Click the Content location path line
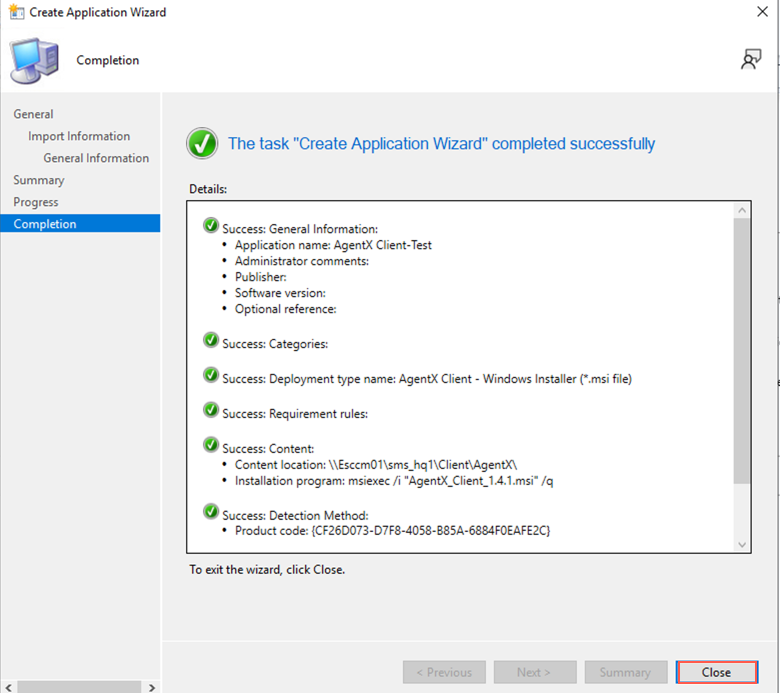The width and height of the screenshot is (780, 693). (x=376, y=465)
